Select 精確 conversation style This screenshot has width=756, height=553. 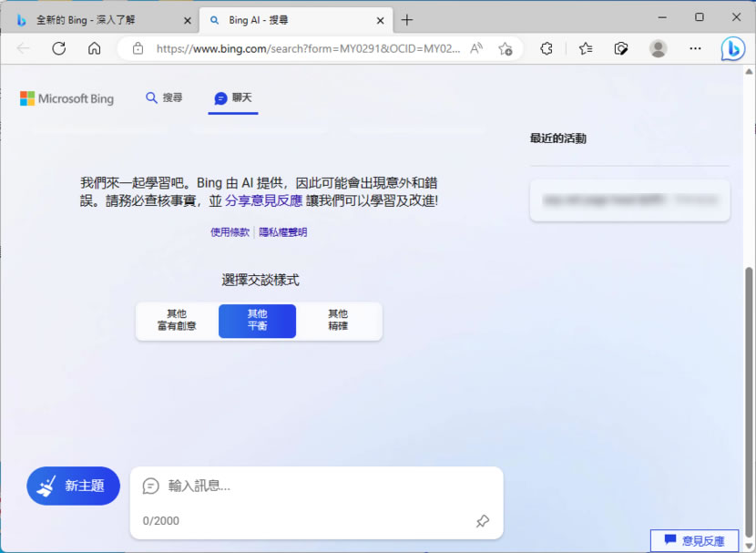tap(338, 320)
